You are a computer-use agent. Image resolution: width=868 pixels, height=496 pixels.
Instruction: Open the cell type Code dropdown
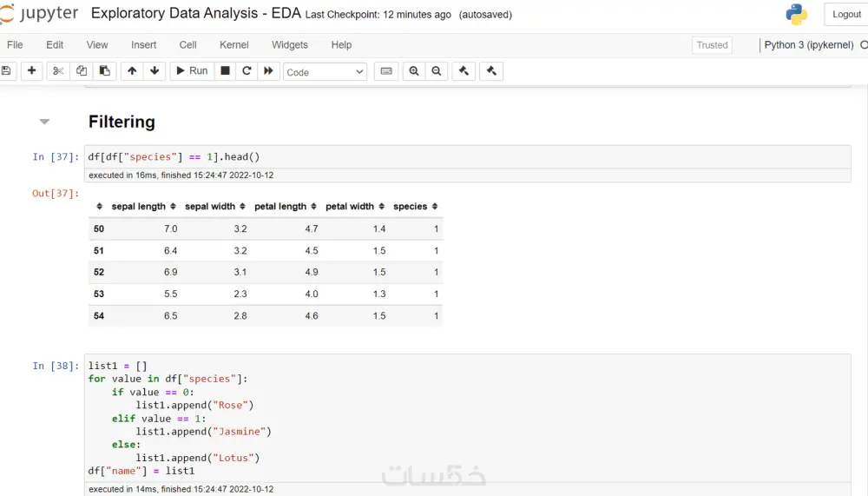pyautogui.click(x=325, y=72)
